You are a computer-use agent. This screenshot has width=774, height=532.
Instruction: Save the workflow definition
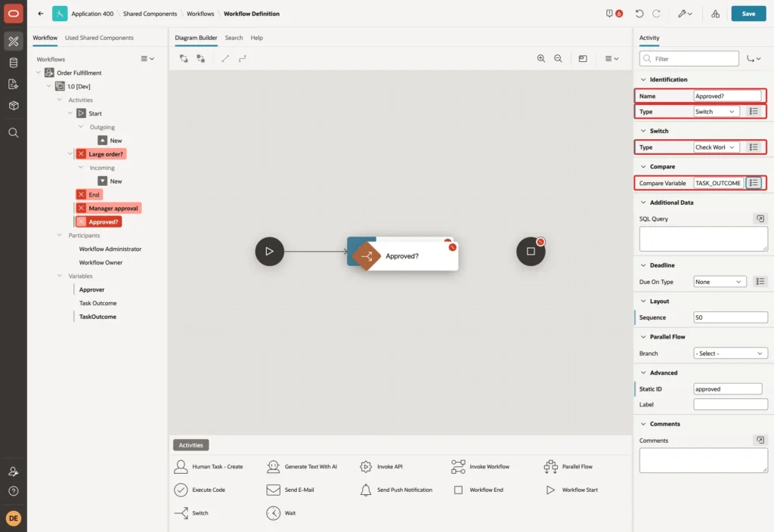[x=748, y=14]
